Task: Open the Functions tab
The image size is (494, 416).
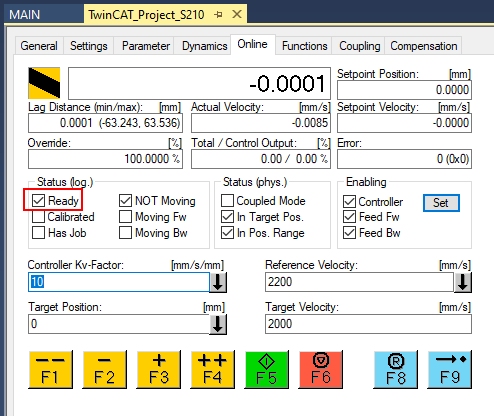Action: (304, 46)
